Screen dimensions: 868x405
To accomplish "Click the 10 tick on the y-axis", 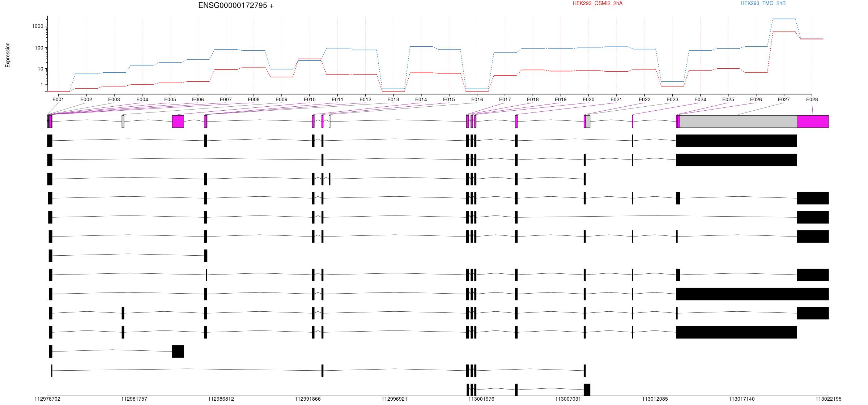I will 41,69.
